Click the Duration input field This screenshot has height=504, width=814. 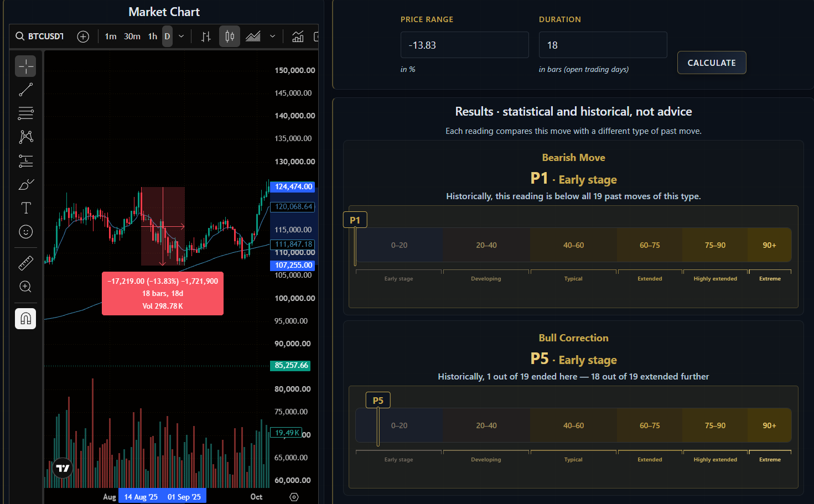click(603, 45)
